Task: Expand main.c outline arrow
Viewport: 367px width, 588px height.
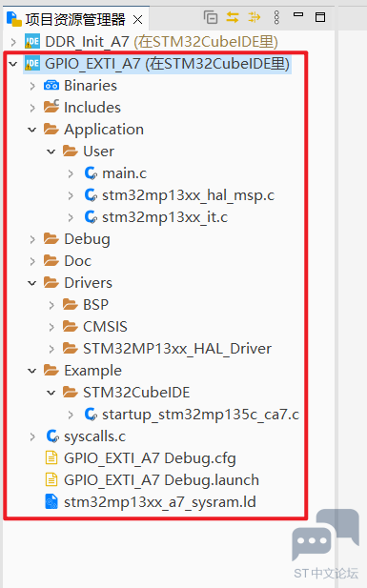Action: [71, 173]
